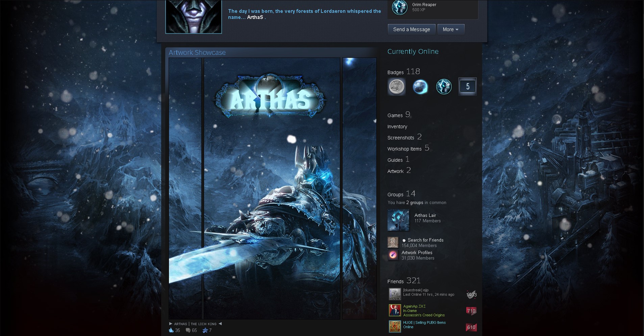Open the narrow left artwork strip
644x336 pixels.
(185, 188)
